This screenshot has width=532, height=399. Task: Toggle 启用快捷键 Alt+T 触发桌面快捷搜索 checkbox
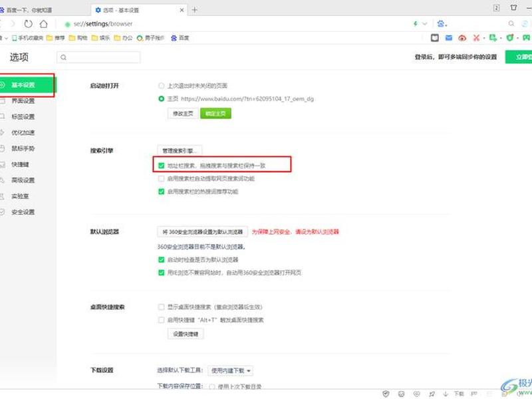(x=162, y=320)
